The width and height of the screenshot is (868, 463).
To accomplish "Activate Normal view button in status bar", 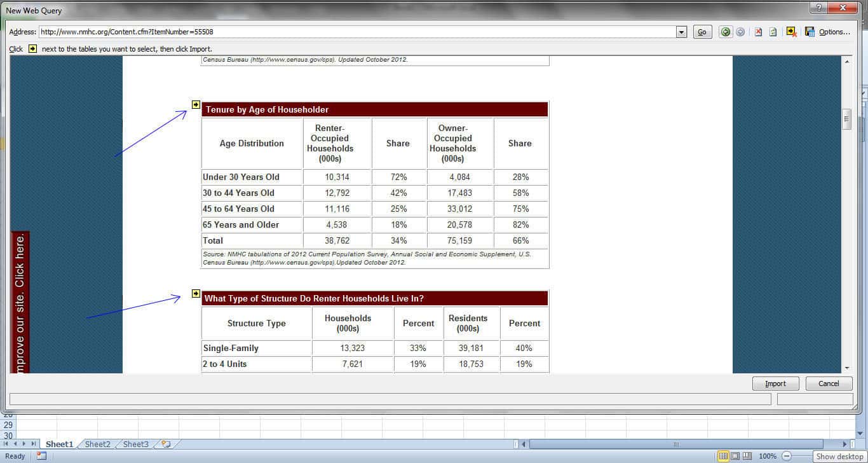I will click(x=723, y=456).
